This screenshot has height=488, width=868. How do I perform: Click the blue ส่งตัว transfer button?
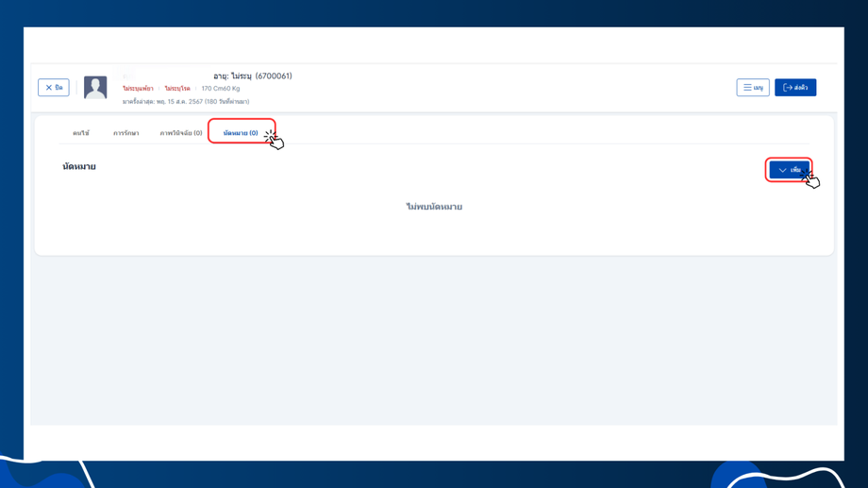(x=795, y=88)
